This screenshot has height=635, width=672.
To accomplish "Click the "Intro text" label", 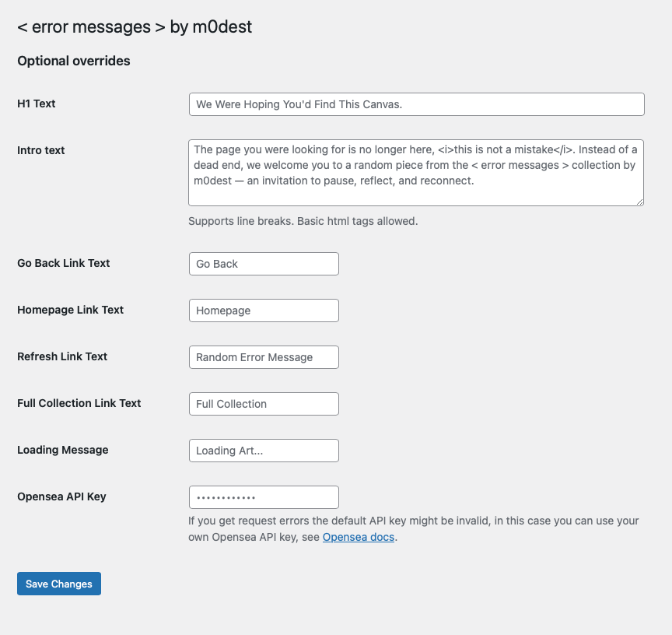I will (x=41, y=150).
